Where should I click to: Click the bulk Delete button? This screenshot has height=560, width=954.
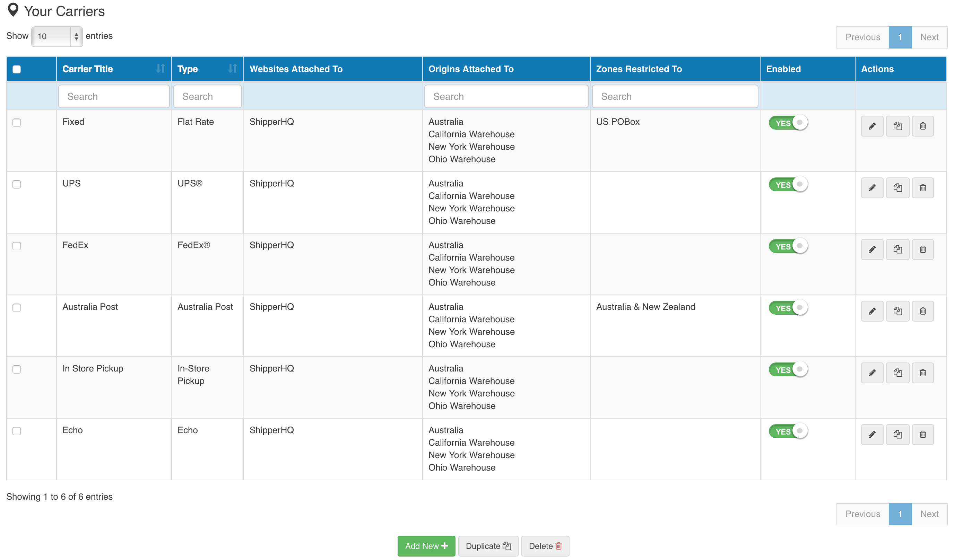click(x=545, y=546)
